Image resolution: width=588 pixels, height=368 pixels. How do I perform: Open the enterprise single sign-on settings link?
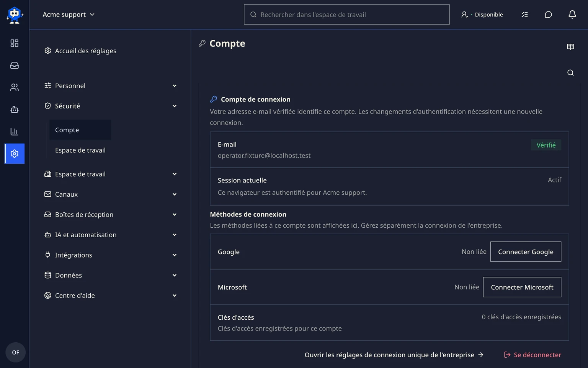pyautogui.click(x=394, y=355)
